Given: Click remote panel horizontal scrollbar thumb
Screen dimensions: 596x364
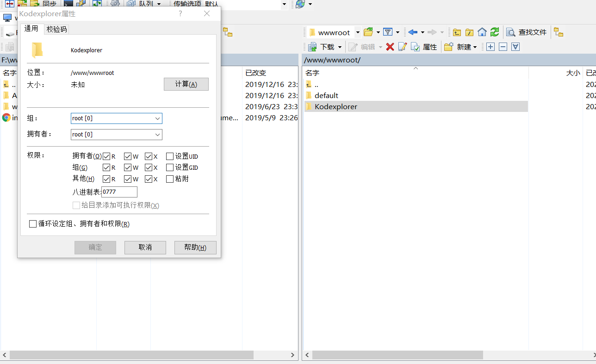Looking at the screenshot, I should tap(397, 355).
